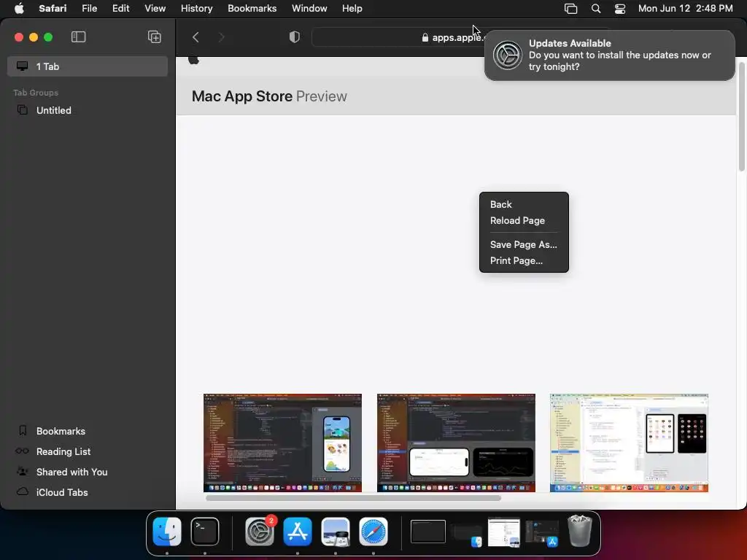Click the forward navigation arrow
The width and height of the screenshot is (747, 560).
click(221, 36)
